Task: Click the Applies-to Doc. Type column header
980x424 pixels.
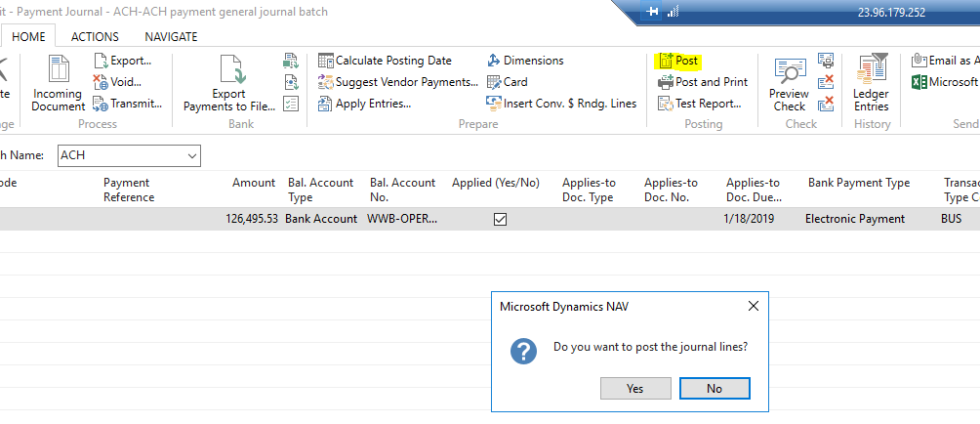Action: [x=589, y=191]
